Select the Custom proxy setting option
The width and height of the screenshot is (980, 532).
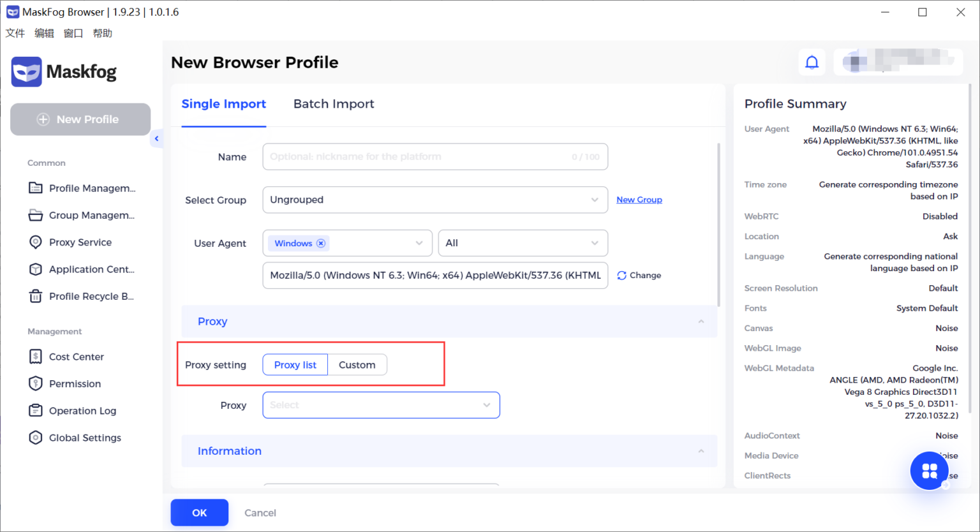pyautogui.click(x=357, y=365)
